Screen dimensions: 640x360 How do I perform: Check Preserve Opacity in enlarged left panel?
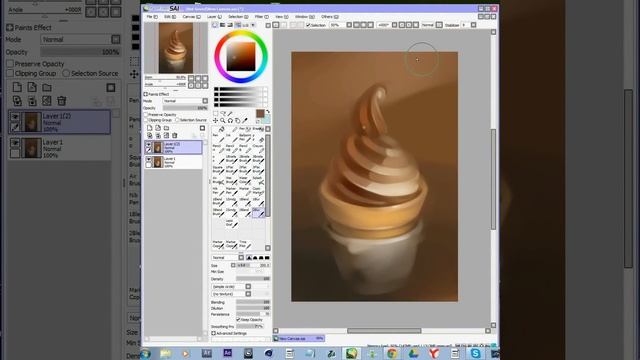tap(10, 64)
